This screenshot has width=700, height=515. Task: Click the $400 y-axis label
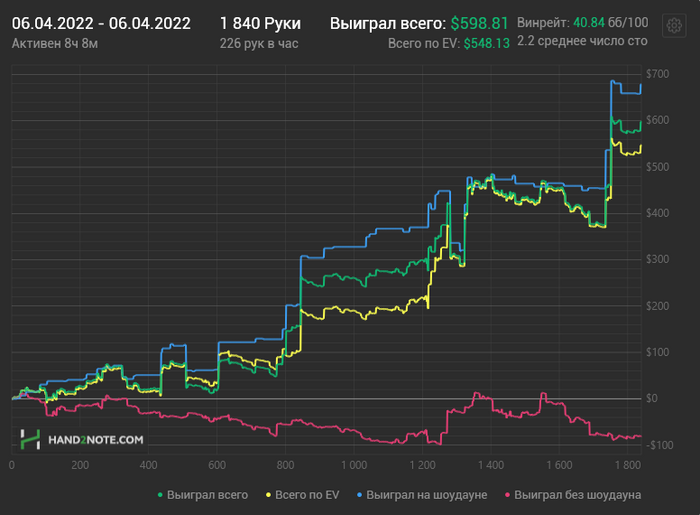tap(658, 213)
